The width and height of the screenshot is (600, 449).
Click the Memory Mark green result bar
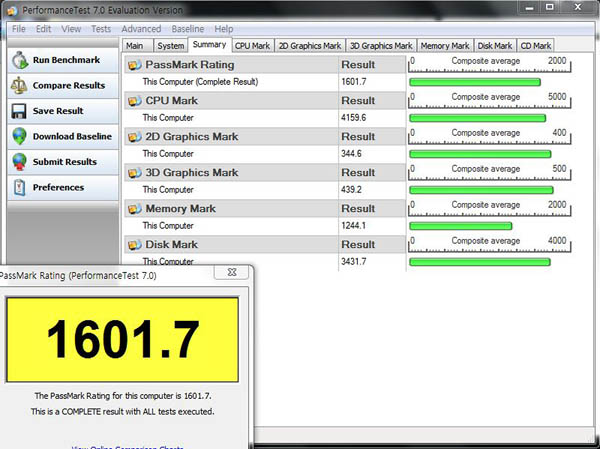tap(461, 226)
